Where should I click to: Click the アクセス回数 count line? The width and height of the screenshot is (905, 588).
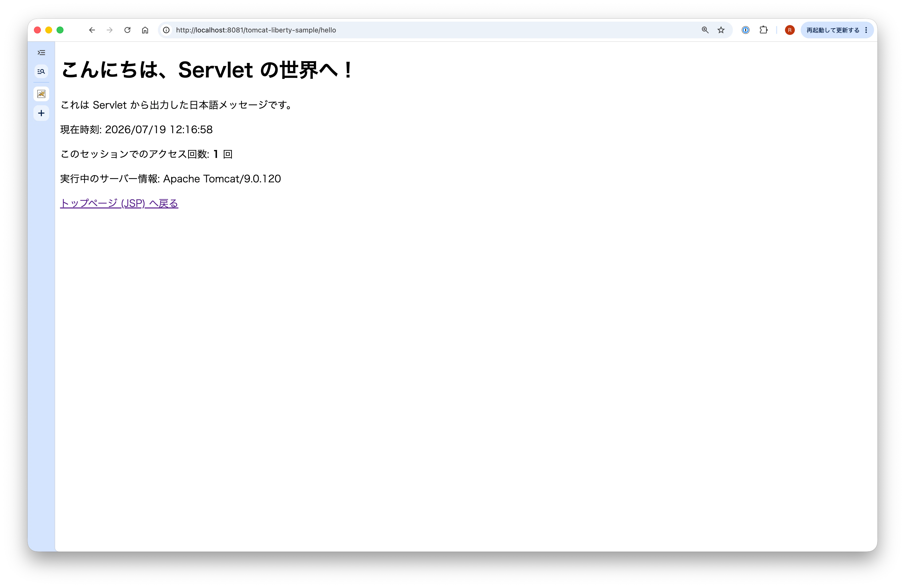coord(146,154)
